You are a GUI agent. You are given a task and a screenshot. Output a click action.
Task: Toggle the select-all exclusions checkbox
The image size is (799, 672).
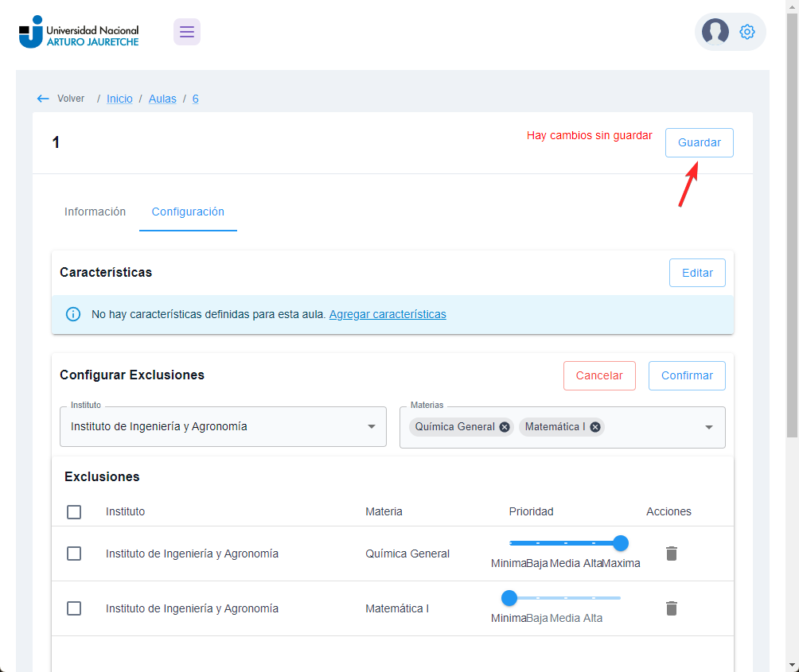74,511
